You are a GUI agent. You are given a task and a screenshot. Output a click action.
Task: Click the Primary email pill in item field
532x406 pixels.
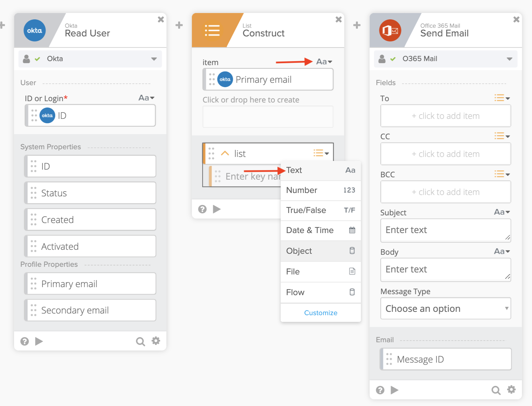268,79
